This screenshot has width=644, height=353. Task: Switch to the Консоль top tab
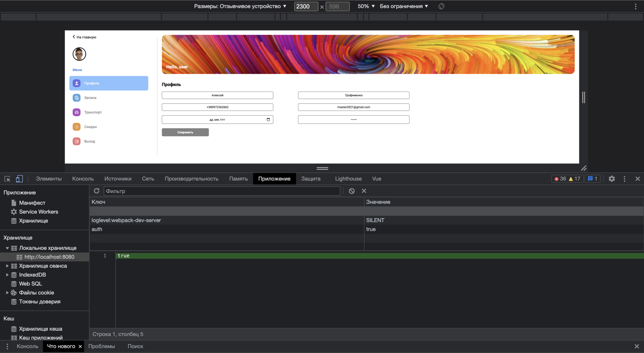click(83, 179)
